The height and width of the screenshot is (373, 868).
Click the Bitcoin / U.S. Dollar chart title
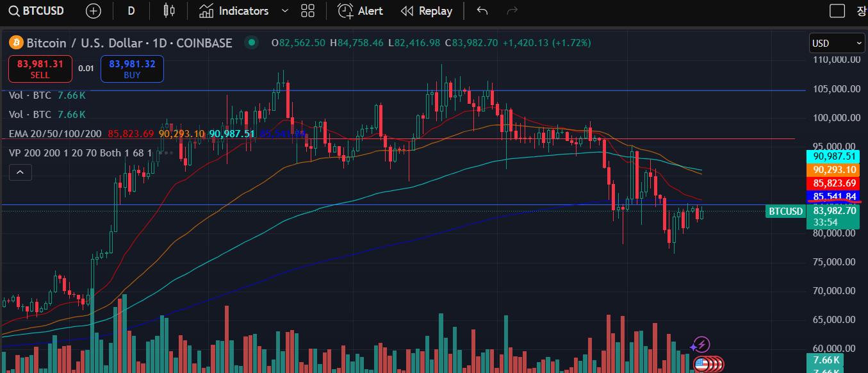coord(129,43)
